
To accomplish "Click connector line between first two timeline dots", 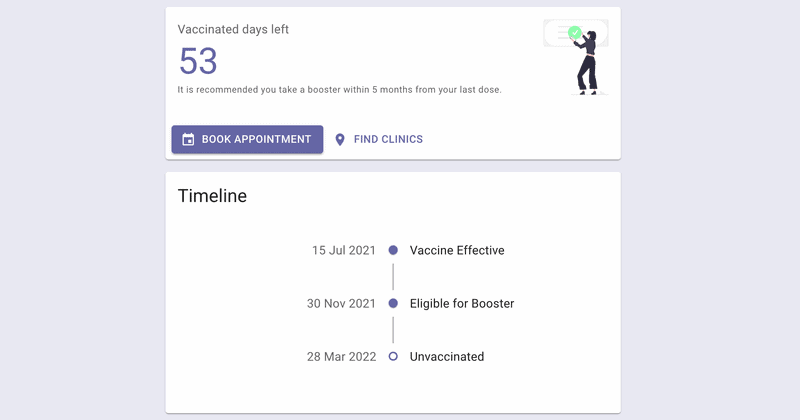I will 393,277.
